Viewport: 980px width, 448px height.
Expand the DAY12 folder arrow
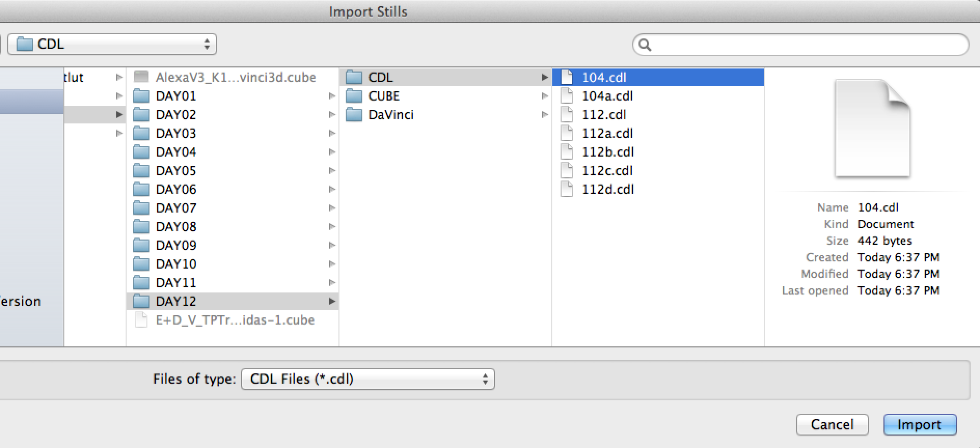tap(332, 301)
